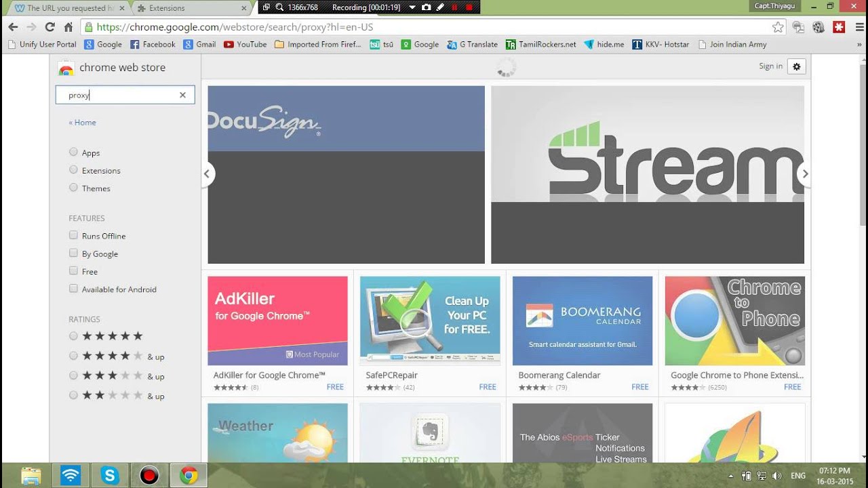This screenshot has height=488, width=868.
Task: Open the KKV- Hotstar bookmark
Action: tap(660, 44)
